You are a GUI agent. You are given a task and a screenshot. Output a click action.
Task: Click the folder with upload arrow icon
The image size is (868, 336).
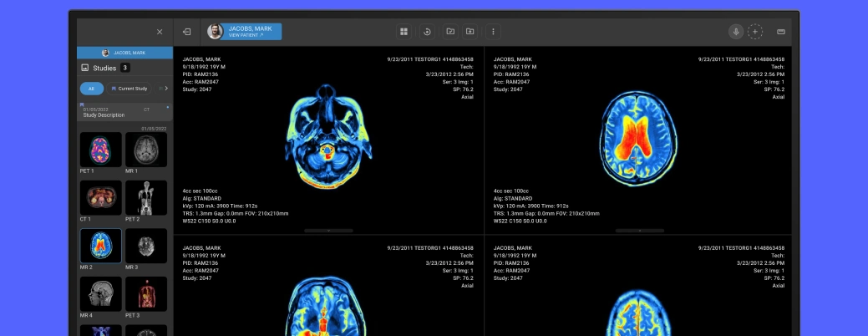click(470, 32)
